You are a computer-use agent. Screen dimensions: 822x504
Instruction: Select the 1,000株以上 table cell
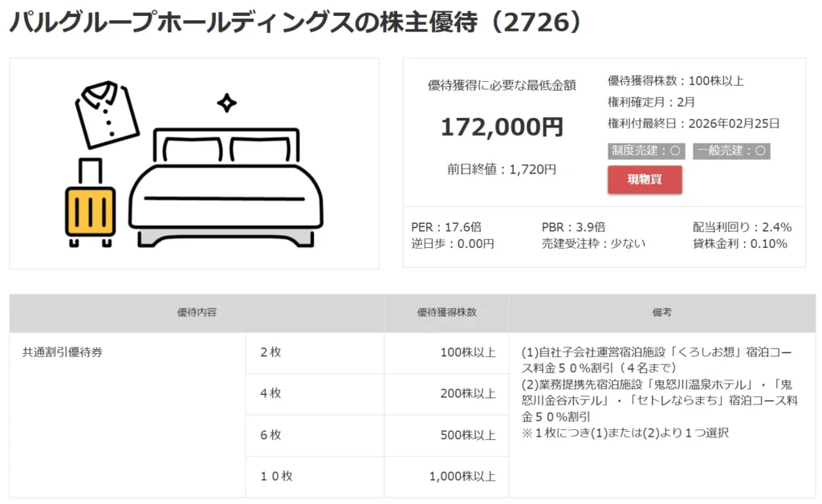[462, 476]
